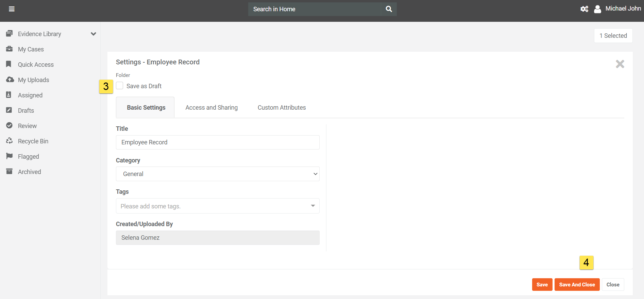Click the 1 Selected button
The height and width of the screenshot is (299, 644).
pyautogui.click(x=613, y=36)
